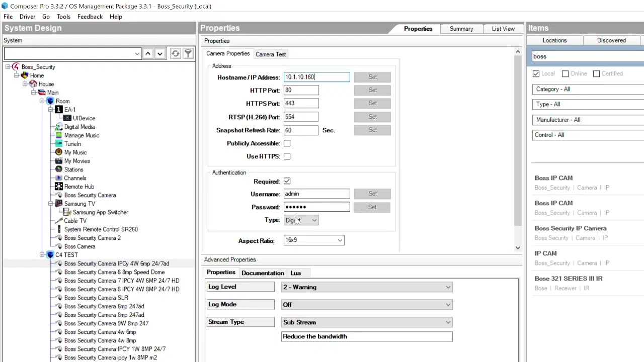Image resolution: width=644 pixels, height=362 pixels.
Task: Enable the Online filter checkbox
Action: point(565,73)
